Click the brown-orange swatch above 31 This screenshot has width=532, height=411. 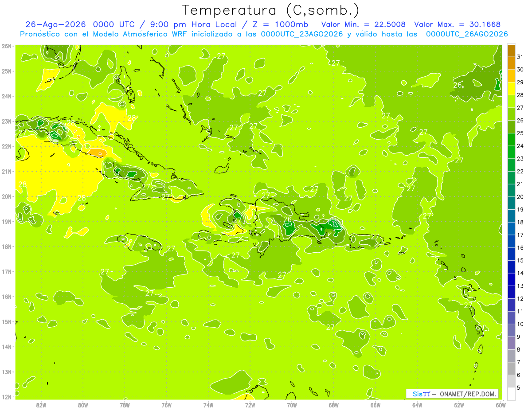511,51
